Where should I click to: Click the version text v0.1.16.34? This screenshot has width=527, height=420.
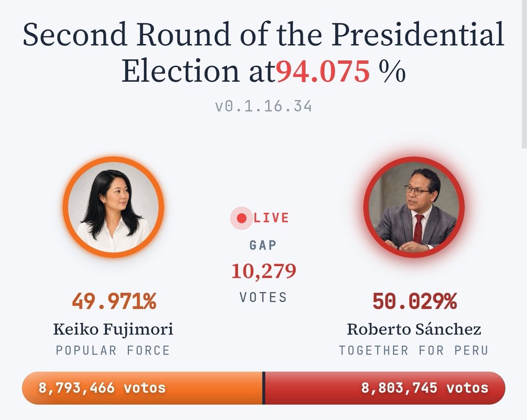coord(263,106)
